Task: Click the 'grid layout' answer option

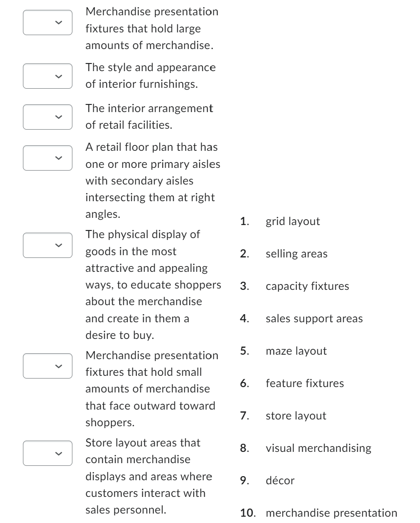Action: pyautogui.click(x=293, y=221)
